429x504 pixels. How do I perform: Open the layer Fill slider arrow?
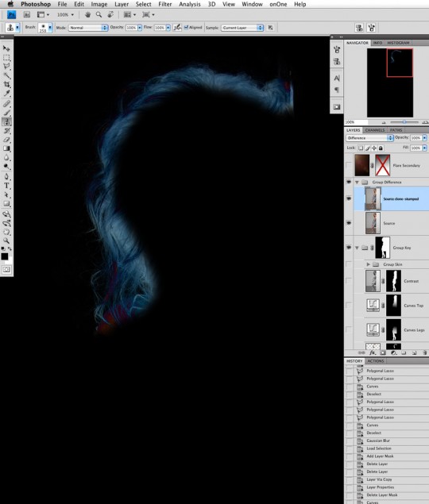(424, 148)
